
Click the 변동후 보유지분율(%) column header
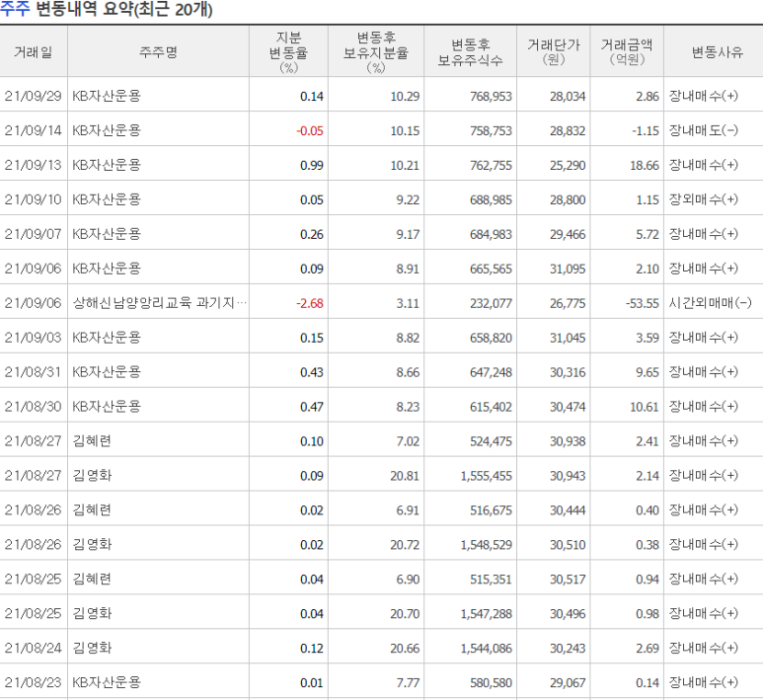coord(376,52)
